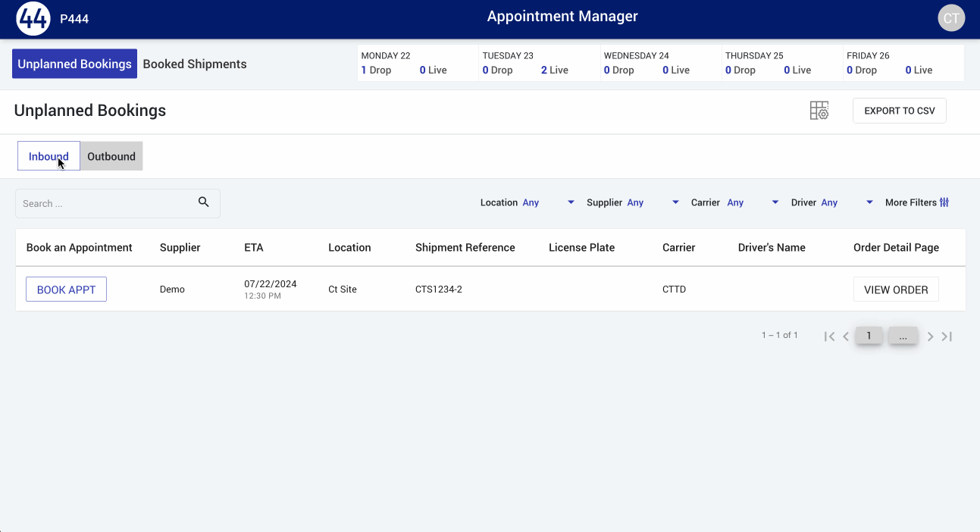Click the Book an Appointment column header
The height and width of the screenshot is (532, 980).
click(x=80, y=247)
